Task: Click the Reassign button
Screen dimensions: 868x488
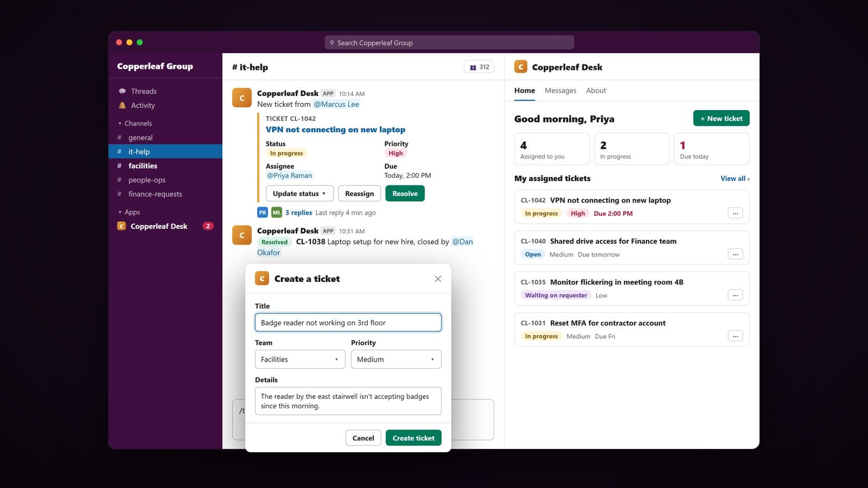Action: tap(359, 194)
